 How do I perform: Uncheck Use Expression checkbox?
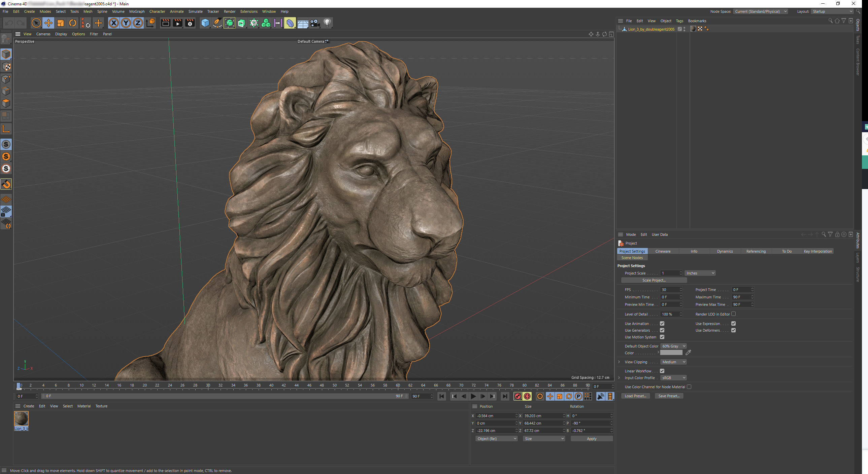tap(734, 324)
